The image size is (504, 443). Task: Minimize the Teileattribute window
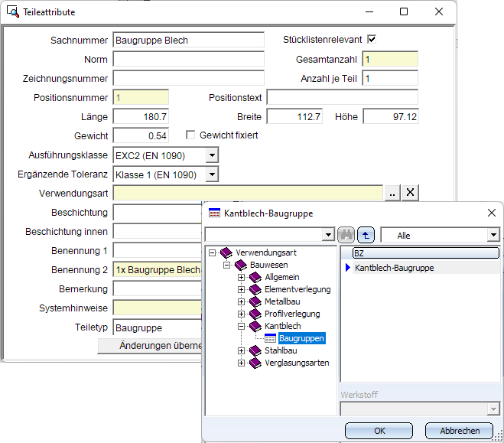(369, 11)
